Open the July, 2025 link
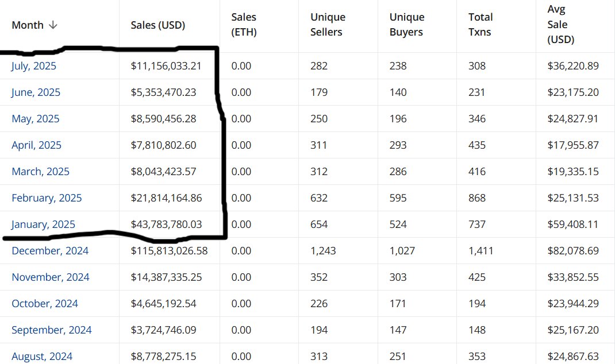 tap(34, 66)
